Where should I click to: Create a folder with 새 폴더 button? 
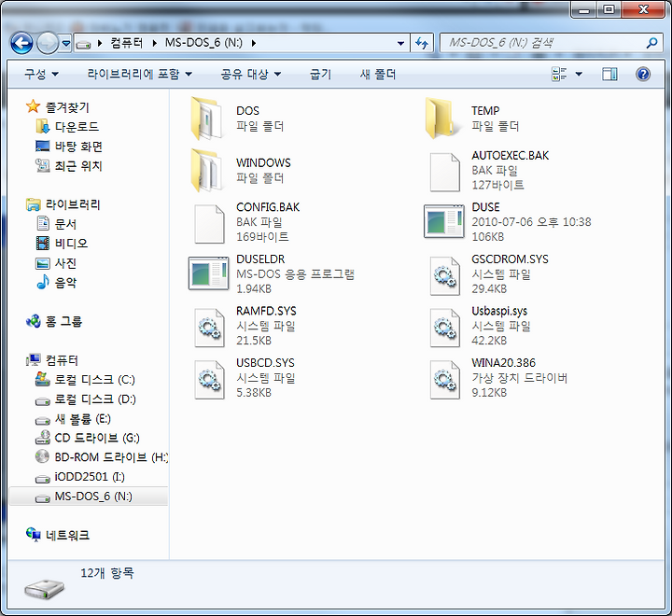[378, 74]
